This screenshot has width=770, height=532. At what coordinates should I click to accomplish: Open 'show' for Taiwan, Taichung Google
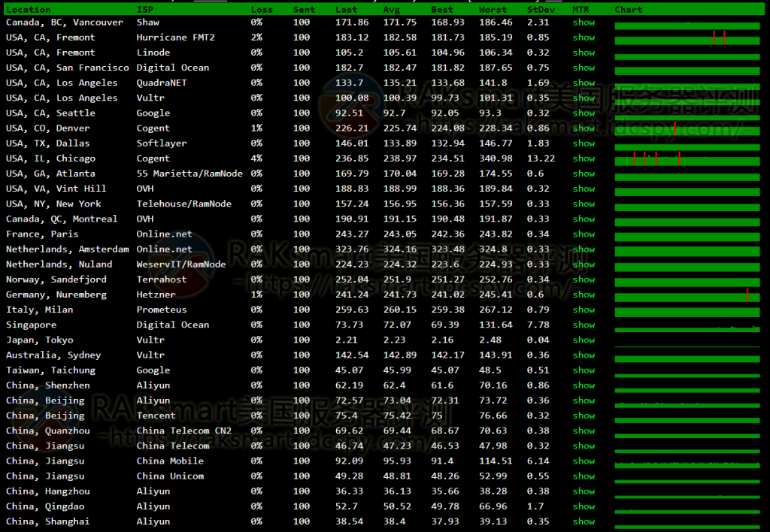point(584,370)
